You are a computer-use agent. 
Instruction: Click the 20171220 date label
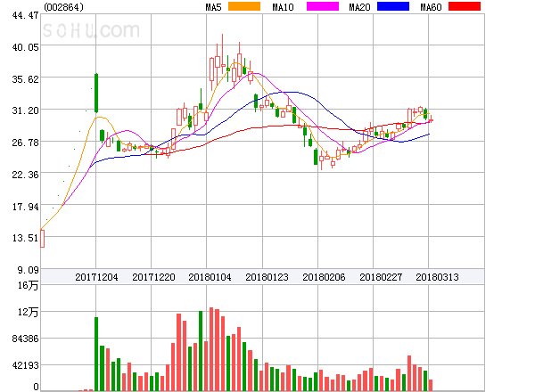pyautogui.click(x=153, y=277)
